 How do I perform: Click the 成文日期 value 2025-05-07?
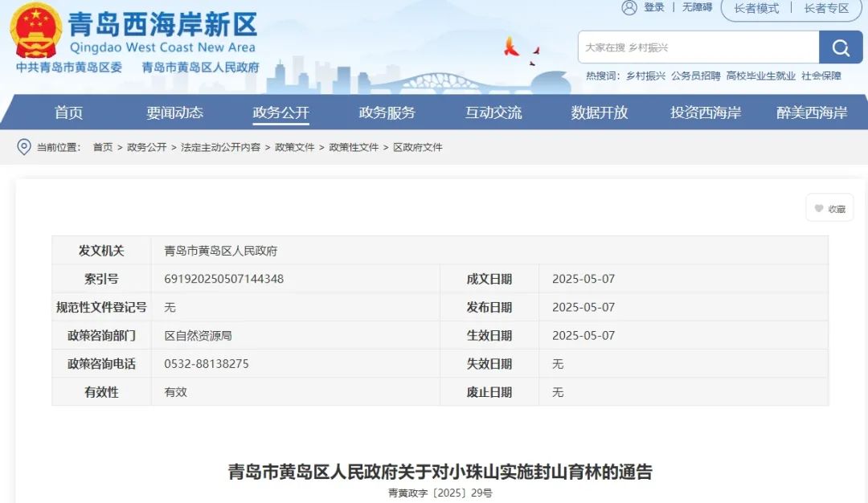pyautogui.click(x=583, y=279)
